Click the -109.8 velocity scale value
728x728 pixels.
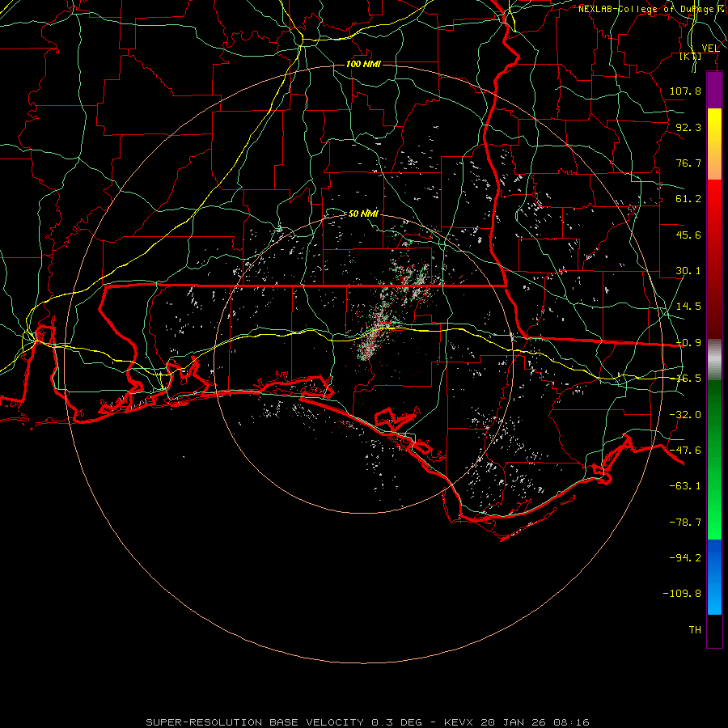tap(682, 594)
